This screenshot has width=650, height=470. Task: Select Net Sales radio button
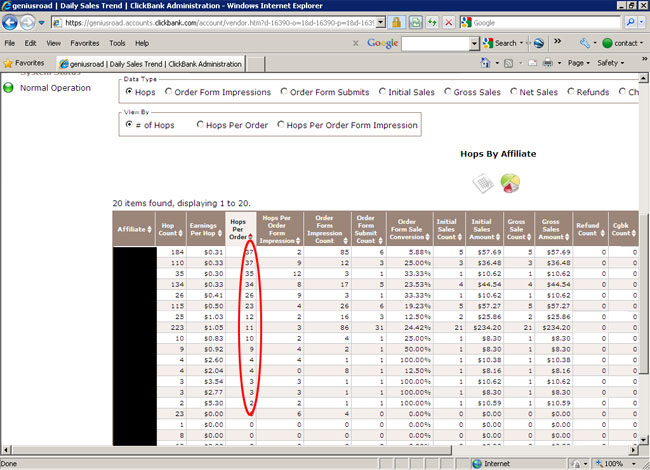(x=514, y=92)
